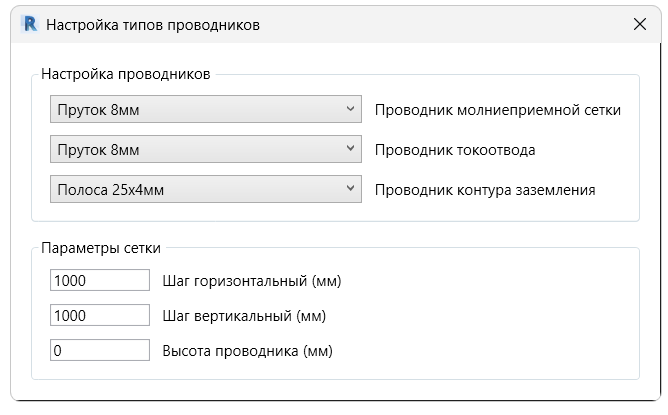Image resolution: width=668 pixels, height=415 pixels.
Task: Click the Шаг вертикальный (мм) label
Action: 244,316
